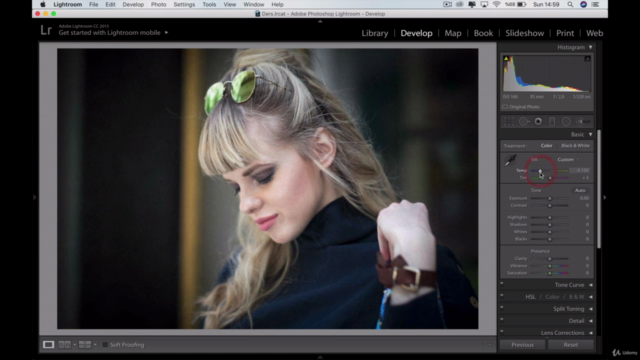This screenshot has width=640, height=360.
Task: Expand the HSL panel triangle
Action: 591,297
